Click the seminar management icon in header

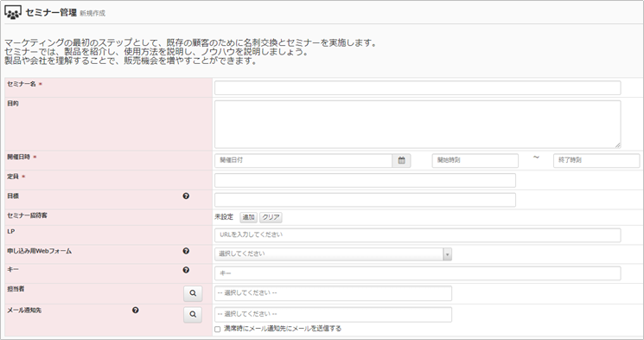(13, 13)
